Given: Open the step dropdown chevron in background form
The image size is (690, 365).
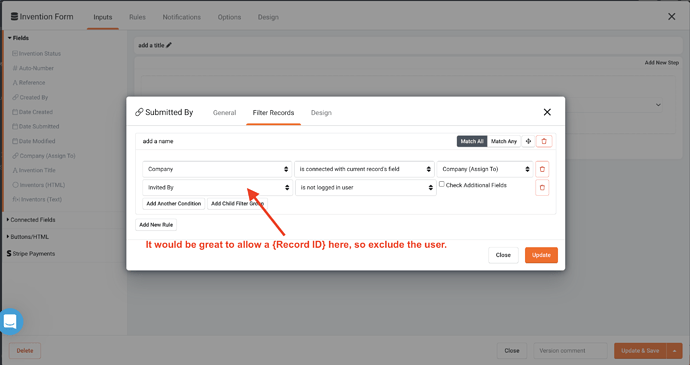Looking at the screenshot, I should tap(658, 105).
